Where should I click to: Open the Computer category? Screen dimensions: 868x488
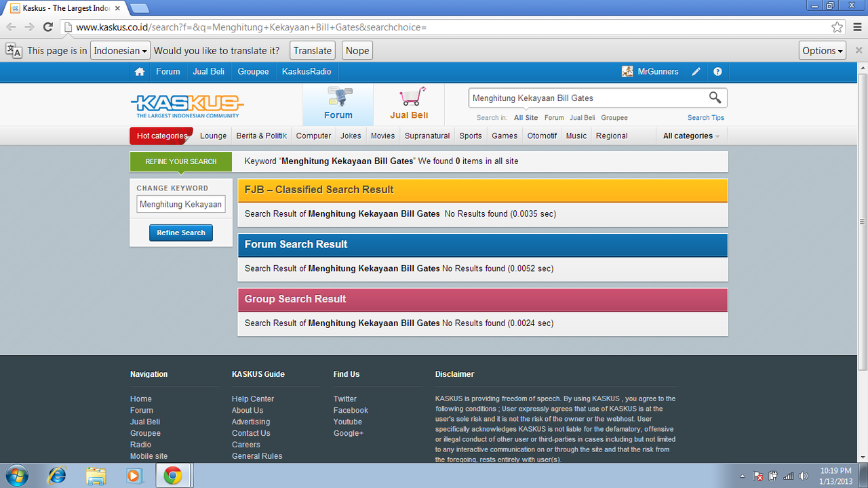(x=314, y=136)
